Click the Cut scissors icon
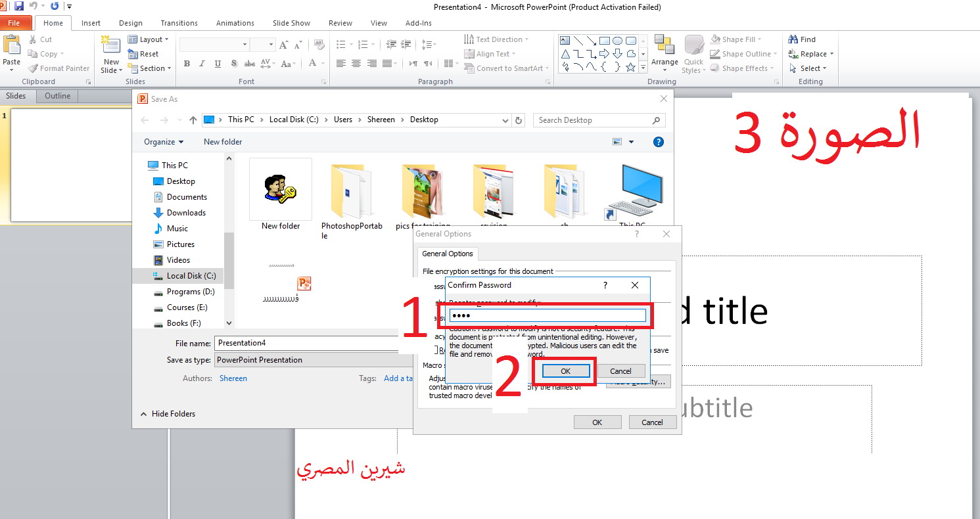This screenshot has width=980, height=519. pyautogui.click(x=32, y=39)
